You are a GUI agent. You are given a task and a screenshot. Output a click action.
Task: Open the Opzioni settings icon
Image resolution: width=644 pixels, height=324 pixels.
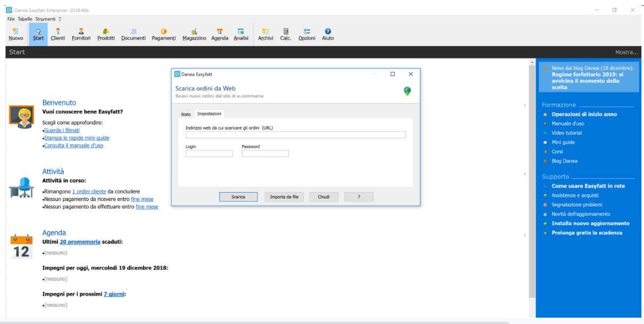tap(307, 34)
